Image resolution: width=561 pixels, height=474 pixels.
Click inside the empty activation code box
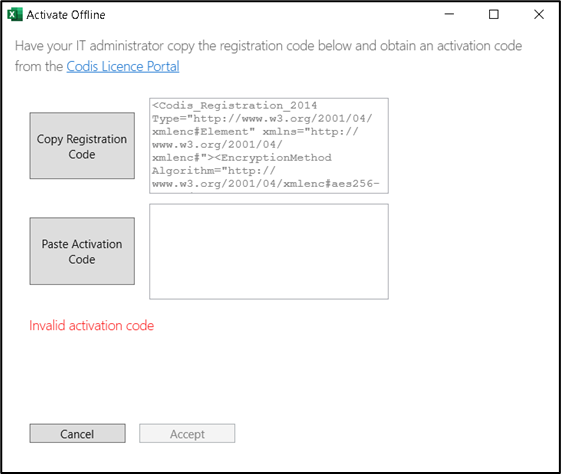tap(269, 251)
